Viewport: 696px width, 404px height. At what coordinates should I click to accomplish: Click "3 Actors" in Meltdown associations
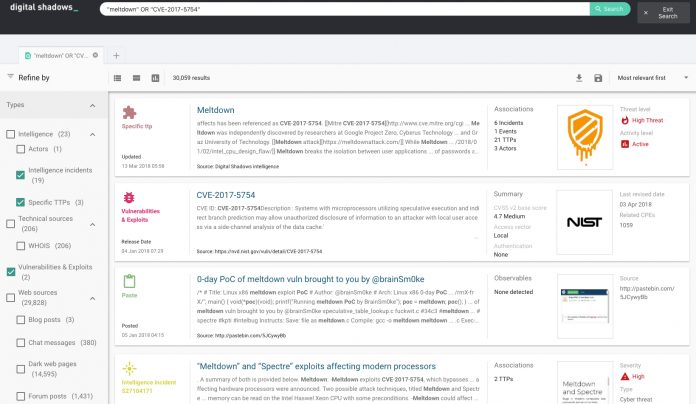coord(505,148)
